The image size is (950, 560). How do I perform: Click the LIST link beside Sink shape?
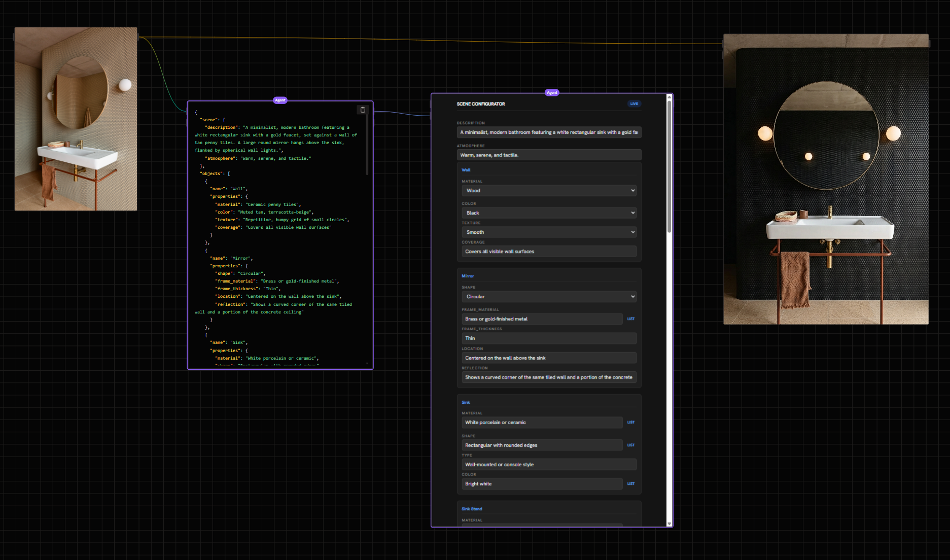tap(631, 445)
